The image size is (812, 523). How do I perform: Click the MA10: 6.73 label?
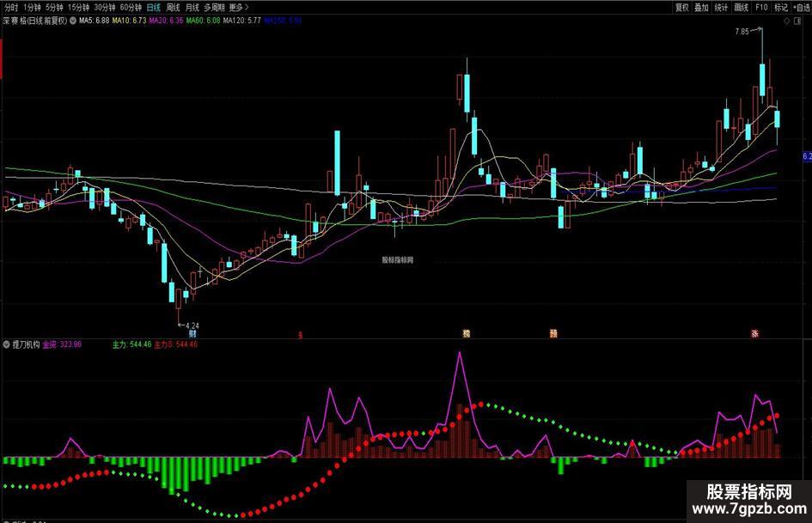click(130, 21)
